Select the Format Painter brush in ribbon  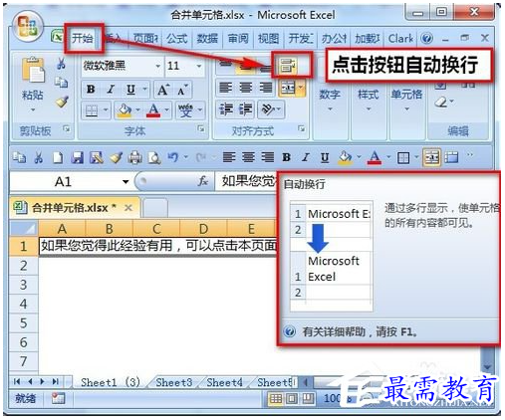coord(62,103)
